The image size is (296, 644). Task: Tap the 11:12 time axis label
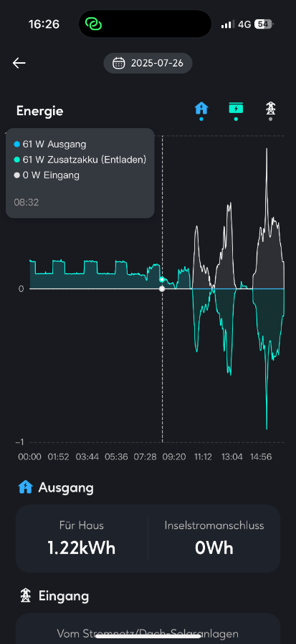(x=203, y=457)
